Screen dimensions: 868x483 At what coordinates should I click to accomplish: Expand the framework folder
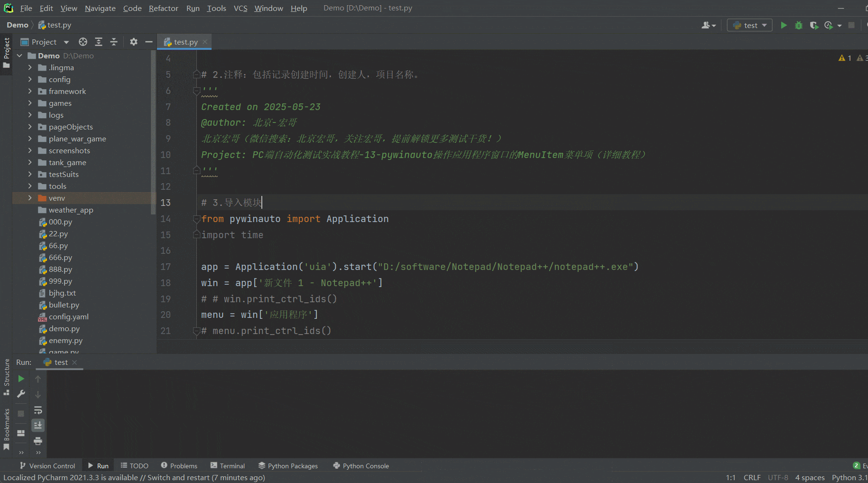click(x=30, y=91)
